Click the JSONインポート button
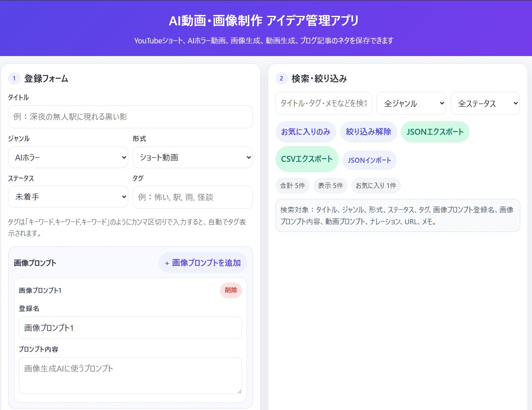532x410 pixels. (369, 160)
